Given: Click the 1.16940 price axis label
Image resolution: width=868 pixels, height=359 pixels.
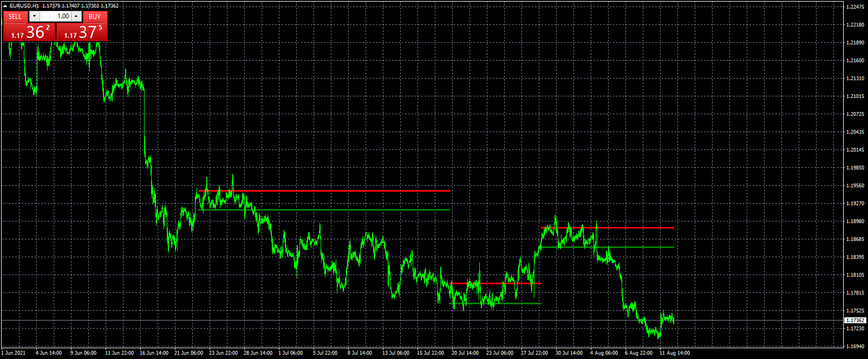Looking at the screenshot, I should (x=855, y=346).
